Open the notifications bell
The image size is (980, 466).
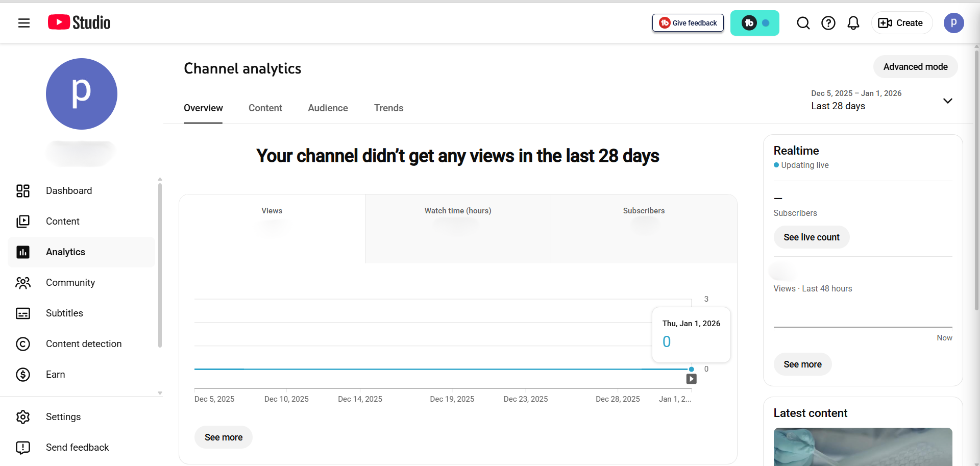pyautogui.click(x=853, y=23)
